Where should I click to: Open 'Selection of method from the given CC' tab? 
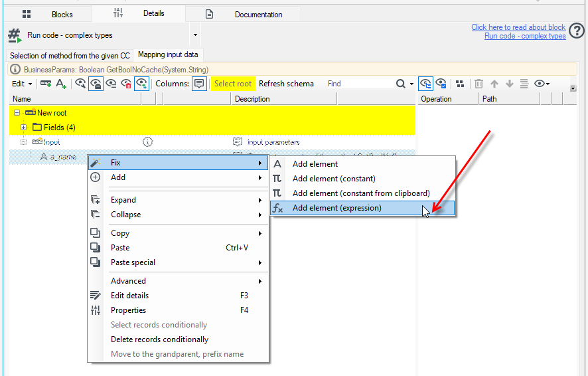pyautogui.click(x=70, y=56)
